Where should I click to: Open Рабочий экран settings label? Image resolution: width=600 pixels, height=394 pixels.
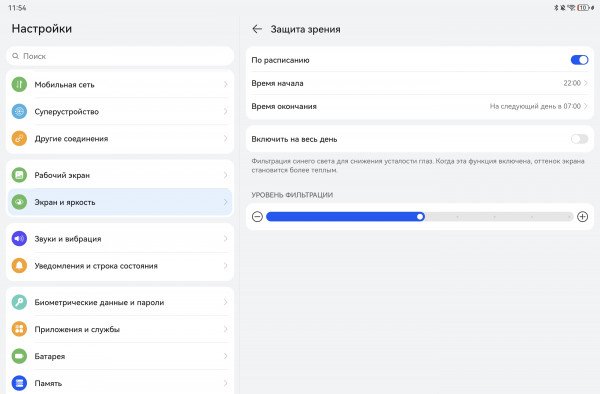pos(62,175)
